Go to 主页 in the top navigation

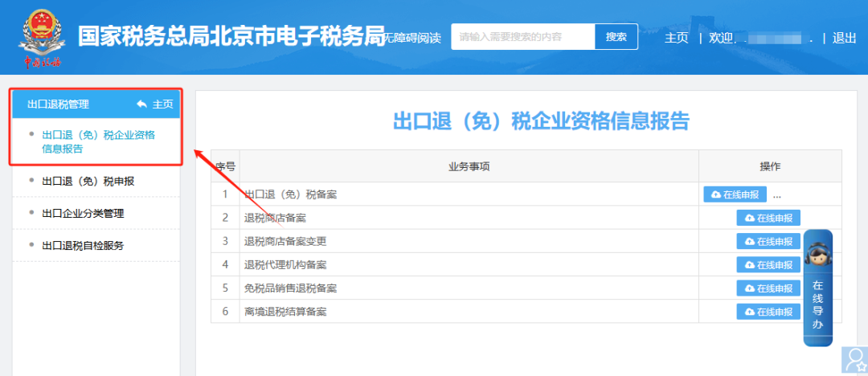(676, 38)
